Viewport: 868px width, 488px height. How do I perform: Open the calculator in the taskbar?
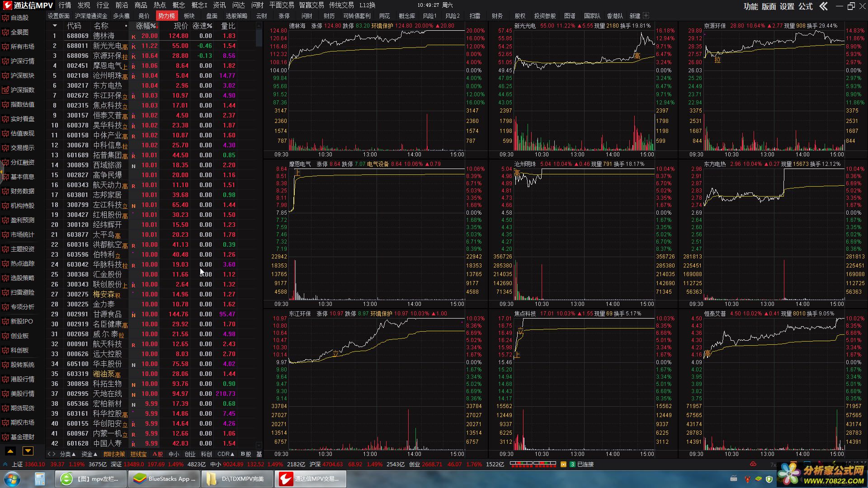(40, 479)
